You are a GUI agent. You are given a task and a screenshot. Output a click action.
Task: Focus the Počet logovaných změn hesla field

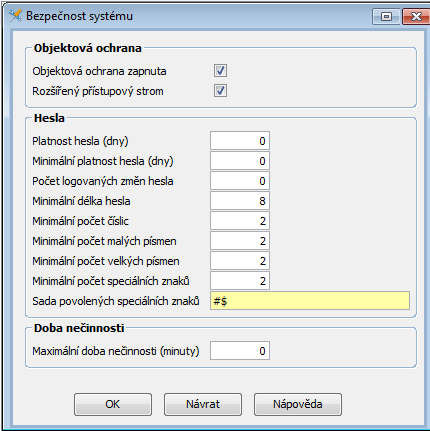click(240, 181)
